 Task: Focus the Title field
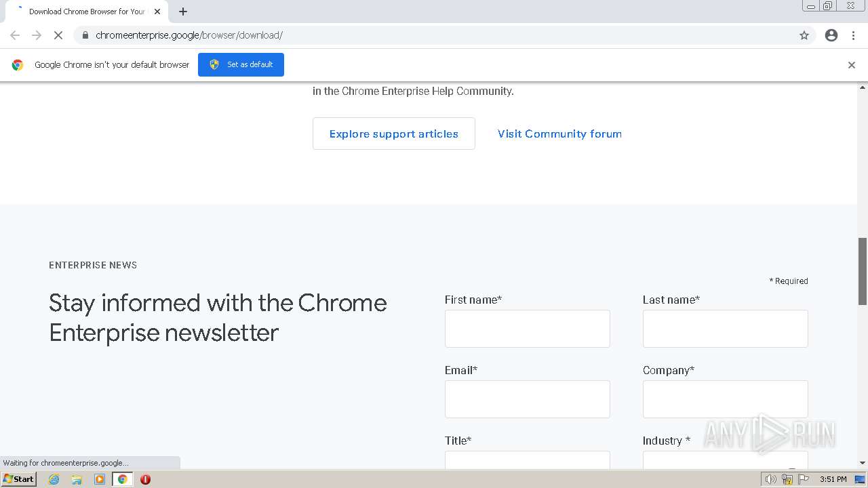(528, 460)
